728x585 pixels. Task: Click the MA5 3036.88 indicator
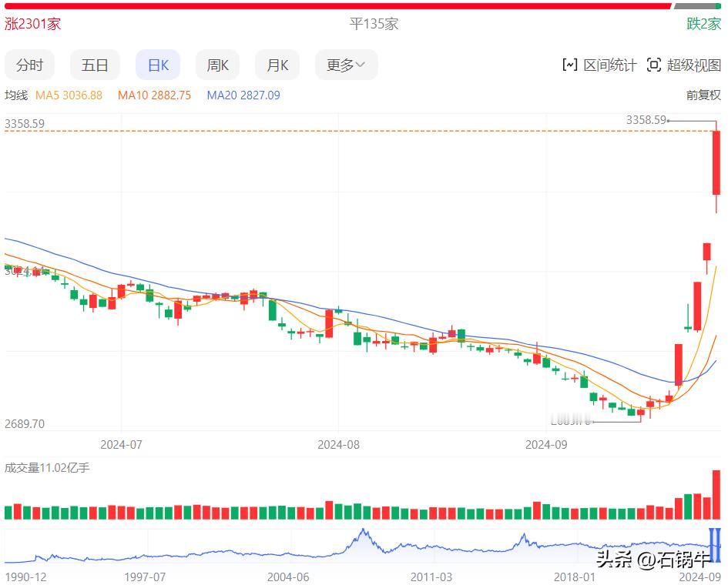(x=69, y=95)
